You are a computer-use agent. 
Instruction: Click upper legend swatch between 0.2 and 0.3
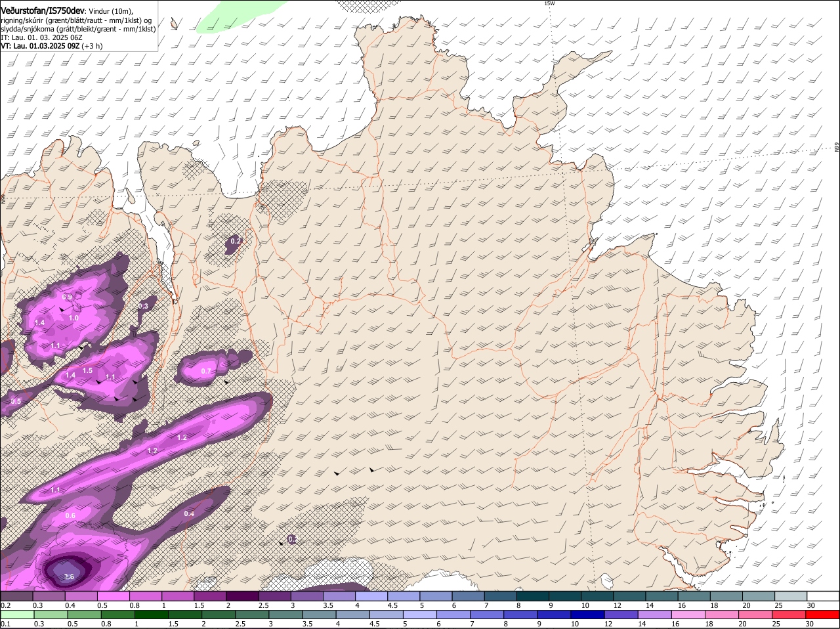[x=16, y=596]
